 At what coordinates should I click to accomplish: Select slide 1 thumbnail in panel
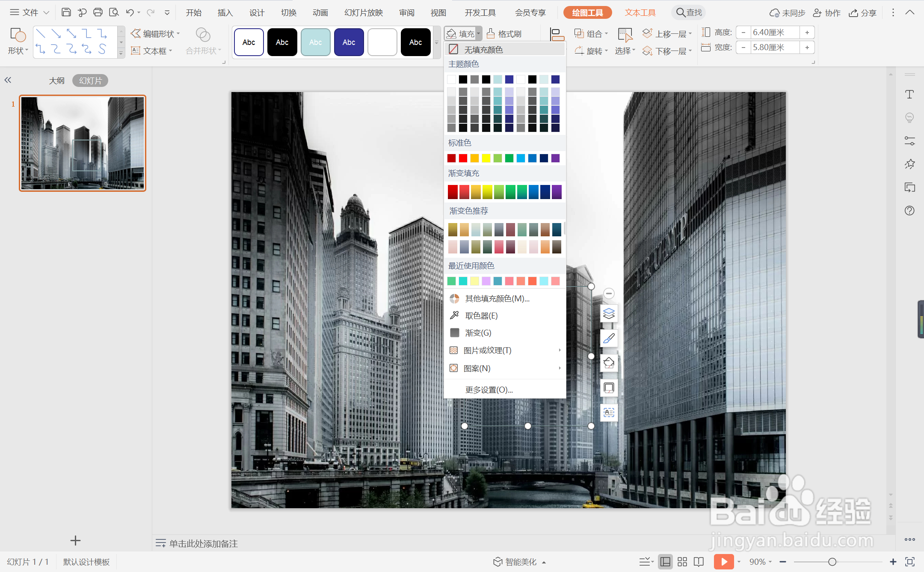click(x=83, y=143)
